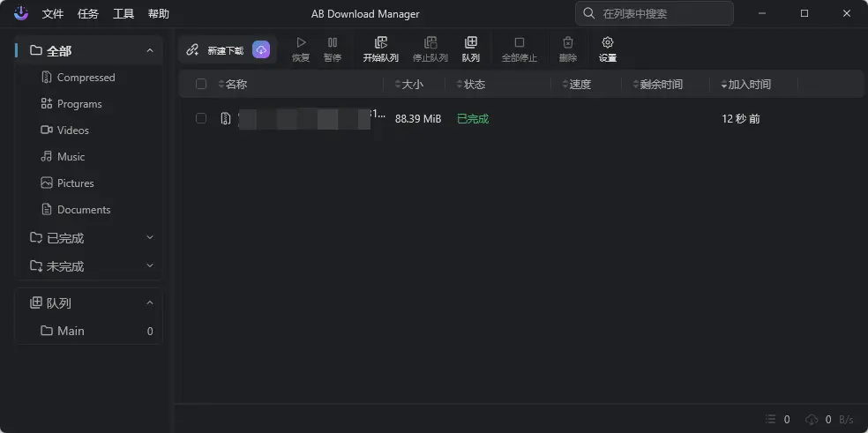Image resolution: width=868 pixels, height=433 pixels.
Task: Open the 帮助 menu
Action: tap(159, 14)
